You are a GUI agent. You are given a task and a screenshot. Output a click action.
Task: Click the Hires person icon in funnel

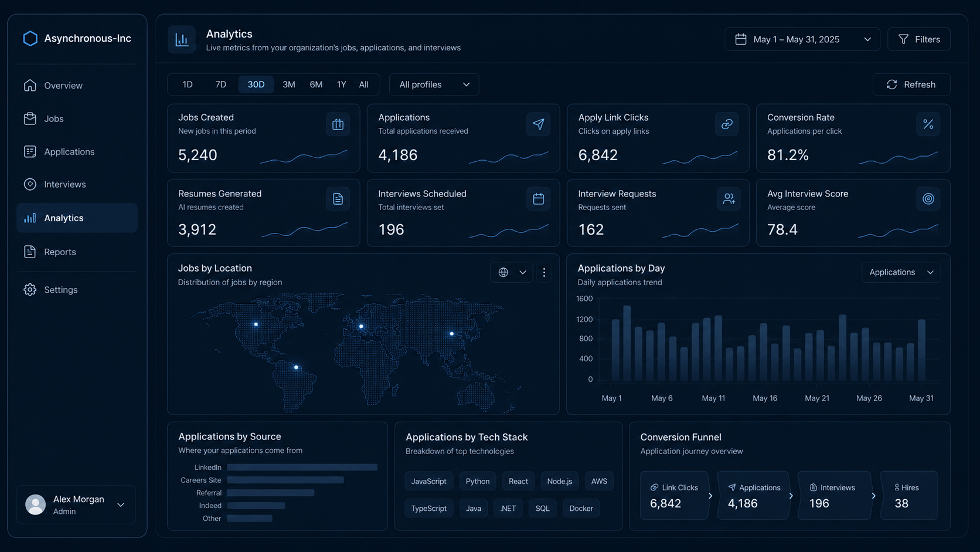tap(897, 487)
